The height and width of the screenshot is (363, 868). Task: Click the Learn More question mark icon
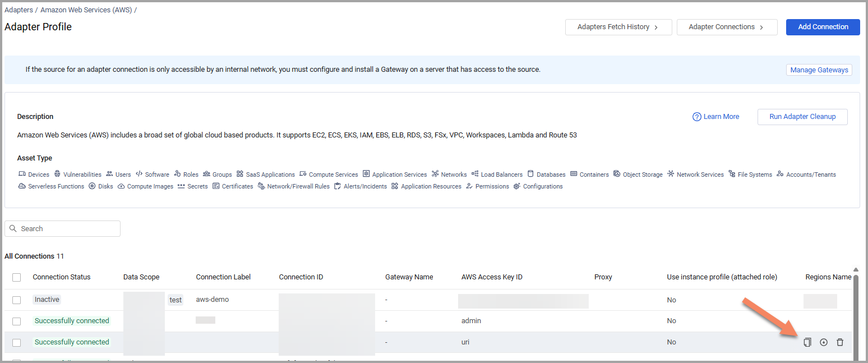697,117
